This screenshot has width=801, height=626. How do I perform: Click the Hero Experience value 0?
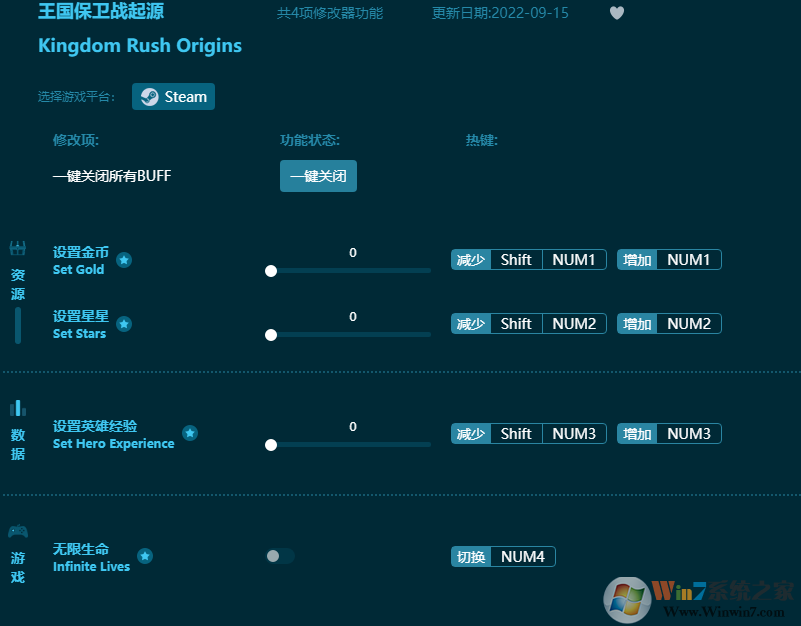pyautogui.click(x=352, y=427)
